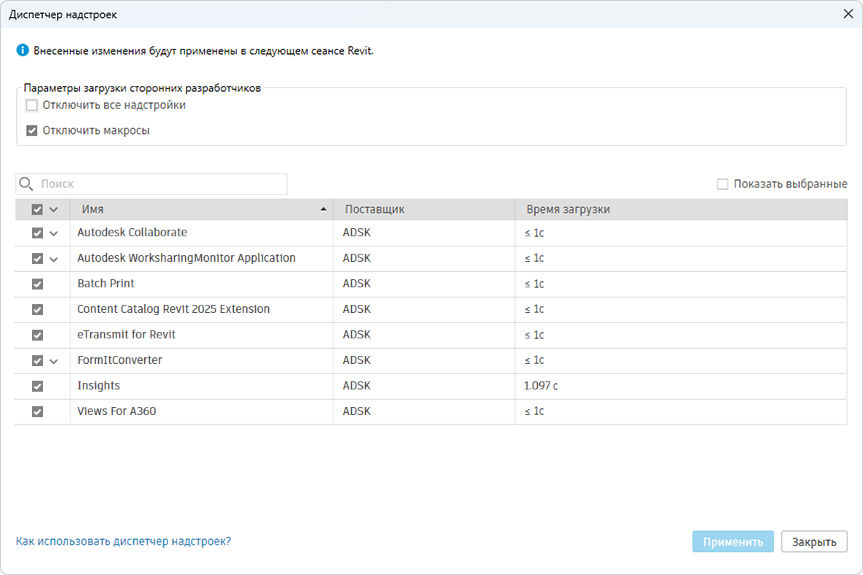This screenshot has width=863, height=575.
Task: Expand the FormItConverter row chevron
Action: pos(53,362)
